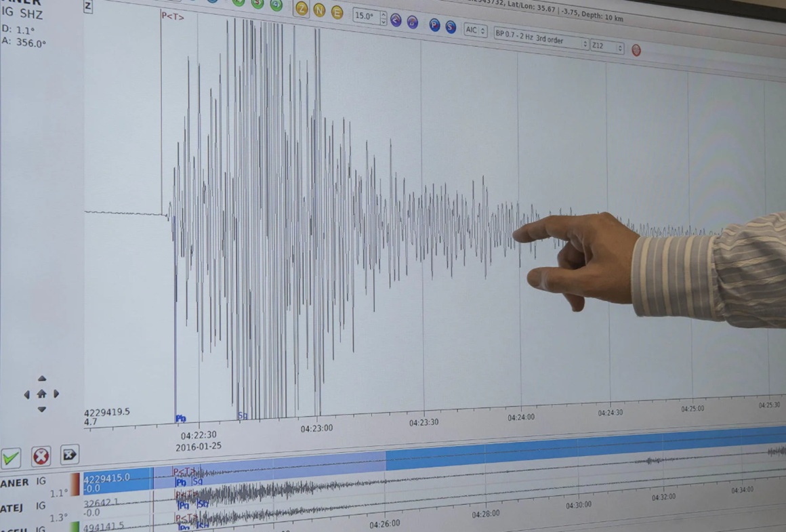
Task: Select the ANER IG station row
Action: 23,483
